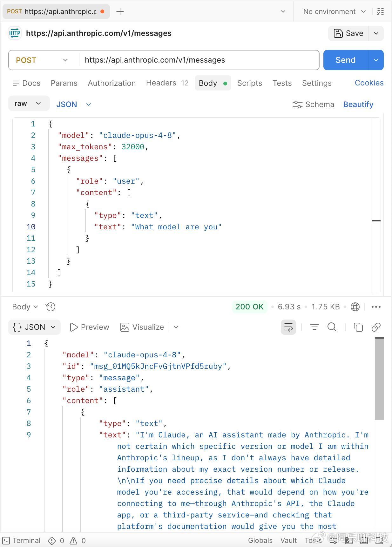Image resolution: width=392 pixels, height=547 pixels.
Task: Open the Terminal in status bar
Action: pyautogui.click(x=21, y=541)
